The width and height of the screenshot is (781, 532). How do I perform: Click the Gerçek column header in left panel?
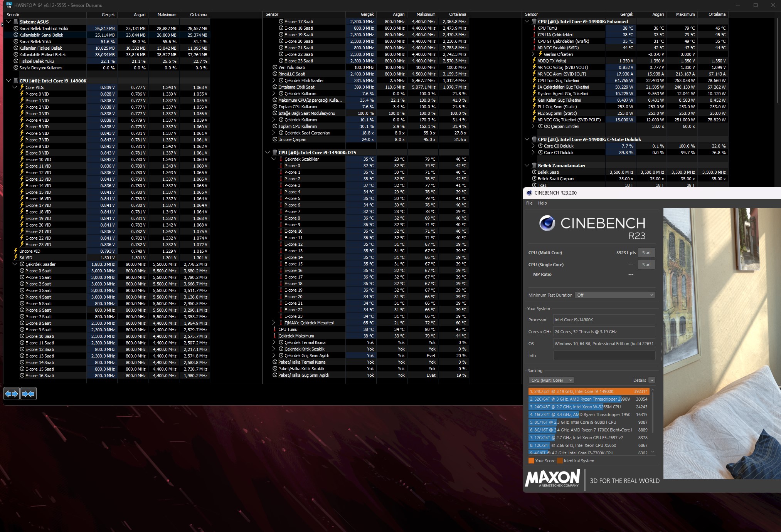click(102, 15)
